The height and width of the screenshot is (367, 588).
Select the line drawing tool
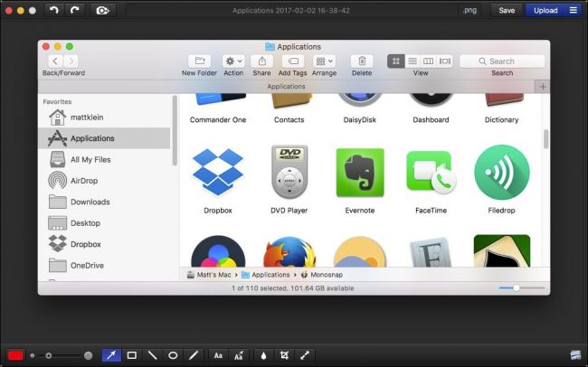(152, 355)
